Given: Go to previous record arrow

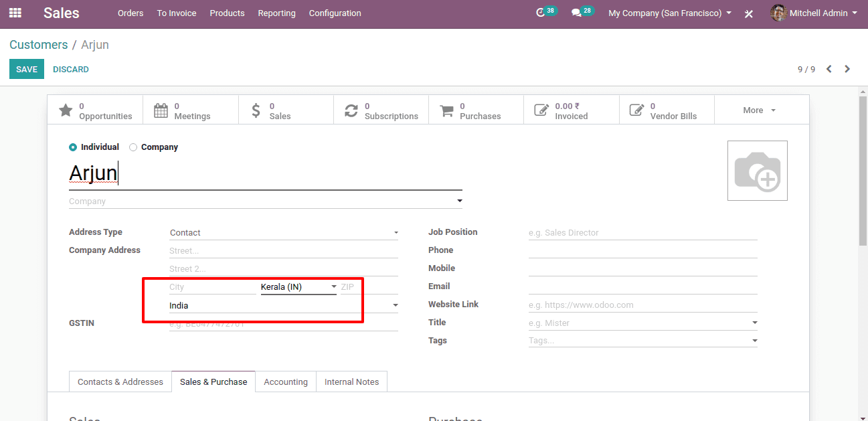Looking at the screenshot, I should pos(829,69).
